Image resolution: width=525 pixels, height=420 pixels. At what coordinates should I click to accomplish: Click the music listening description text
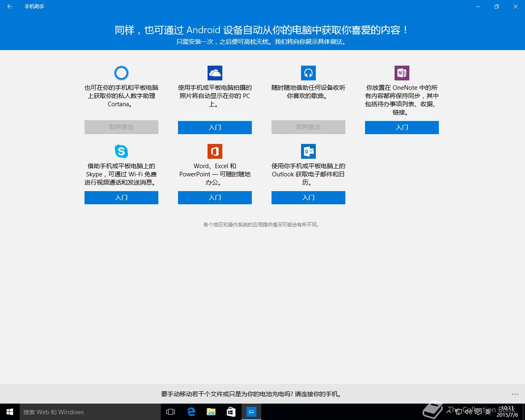click(x=308, y=92)
